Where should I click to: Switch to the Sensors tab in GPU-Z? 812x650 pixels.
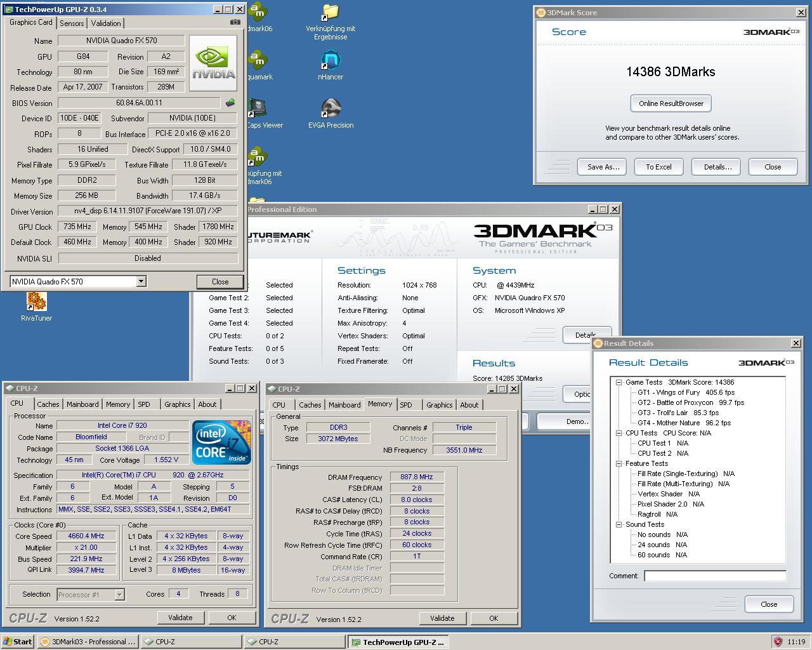pyautogui.click(x=72, y=23)
